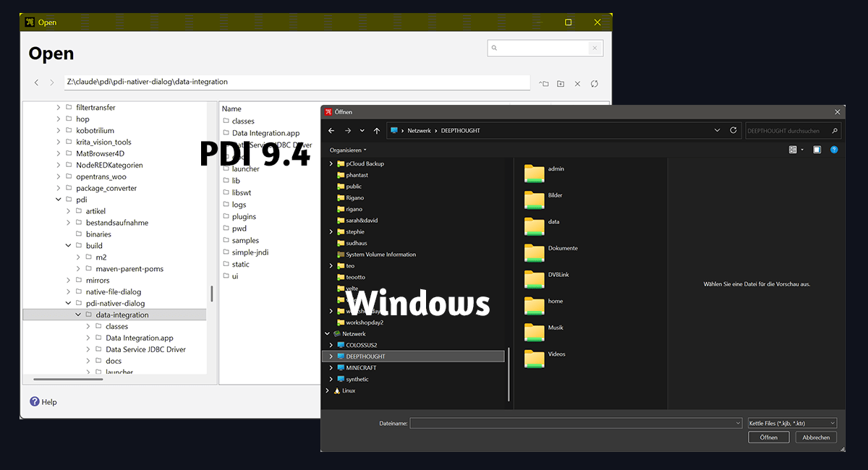Click the Name column header
Viewport: 868px width, 470px height.
point(231,108)
